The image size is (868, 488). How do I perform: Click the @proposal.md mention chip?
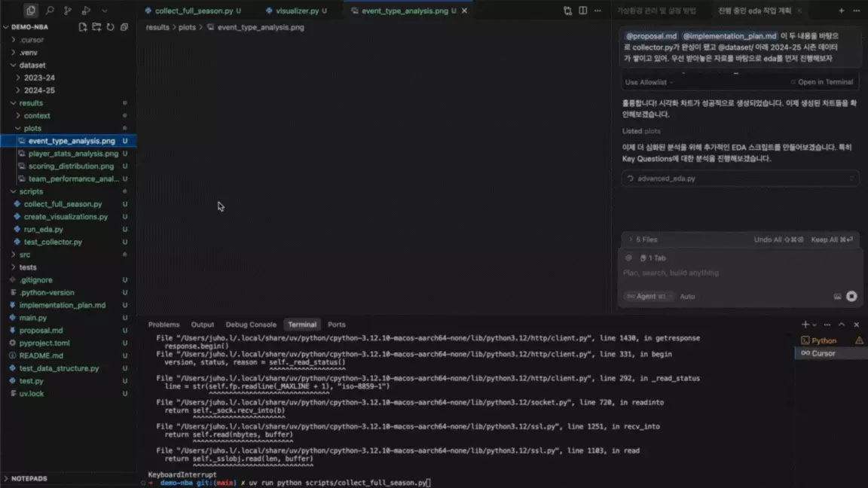click(651, 36)
